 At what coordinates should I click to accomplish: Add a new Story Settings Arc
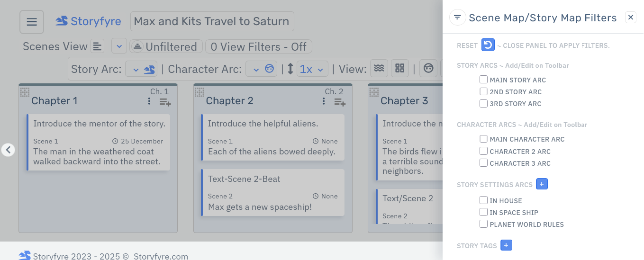point(542,184)
